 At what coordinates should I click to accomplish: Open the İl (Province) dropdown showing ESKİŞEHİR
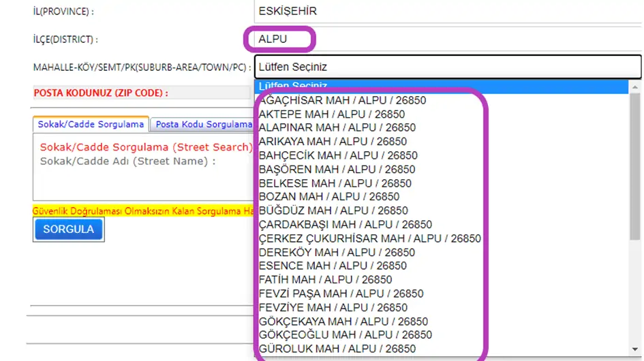pos(446,12)
